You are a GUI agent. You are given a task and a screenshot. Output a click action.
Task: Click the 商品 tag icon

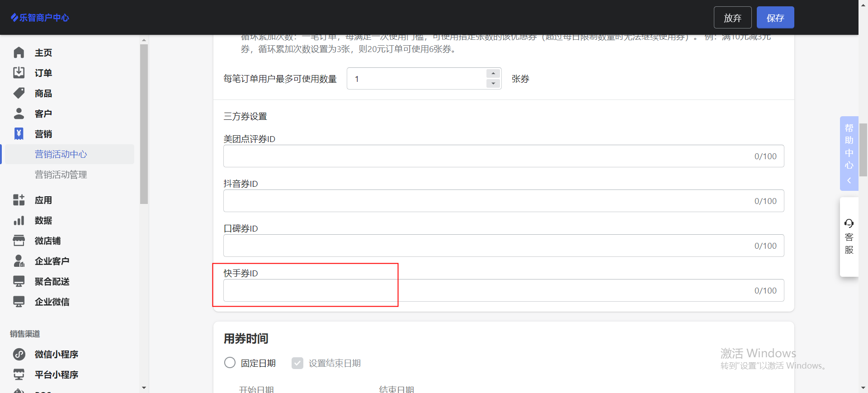pos(19,93)
